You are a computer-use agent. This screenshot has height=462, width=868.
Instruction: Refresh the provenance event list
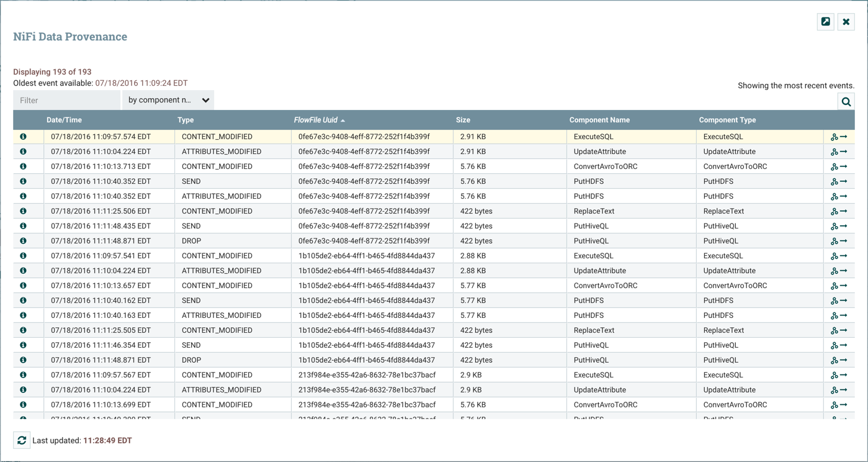(22, 440)
